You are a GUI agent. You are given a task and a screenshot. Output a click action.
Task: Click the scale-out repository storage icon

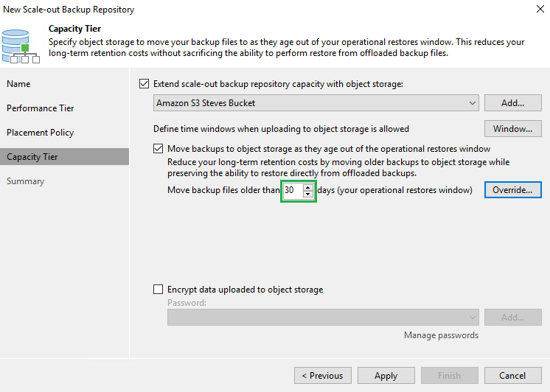pos(21,44)
